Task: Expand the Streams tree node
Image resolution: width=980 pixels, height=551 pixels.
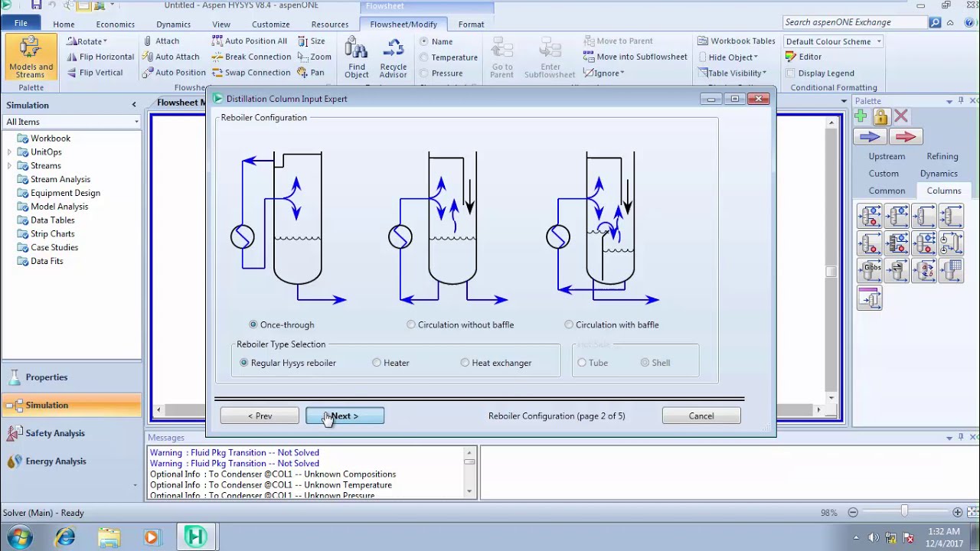Action: (x=9, y=166)
